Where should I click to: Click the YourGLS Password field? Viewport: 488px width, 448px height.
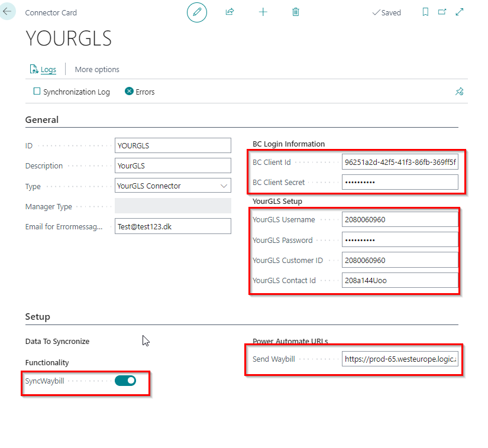pos(400,240)
